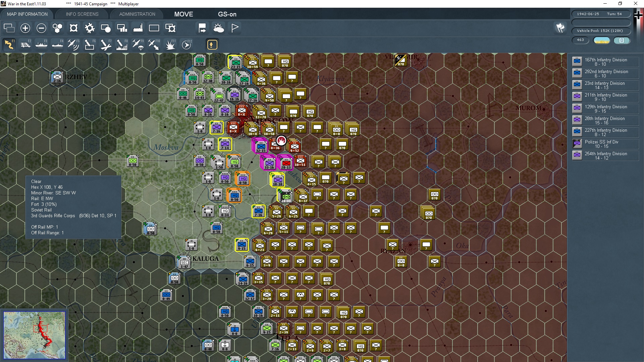Select the 33-16 unit with magenta border
This screenshot has height=362, width=644.
[269, 163]
